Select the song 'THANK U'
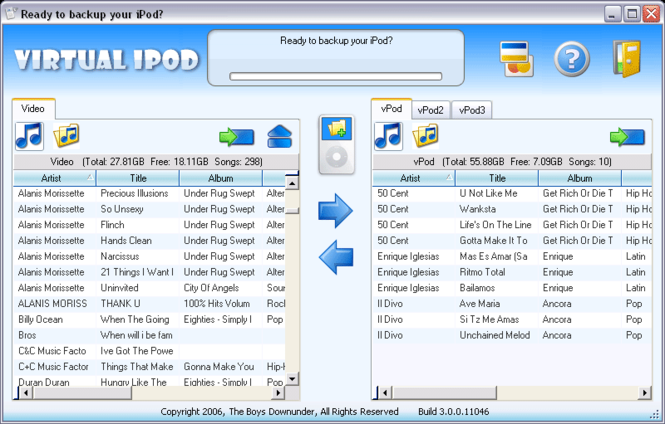Viewport: 665px width, 424px height. pyautogui.click(x=149, y=304)
